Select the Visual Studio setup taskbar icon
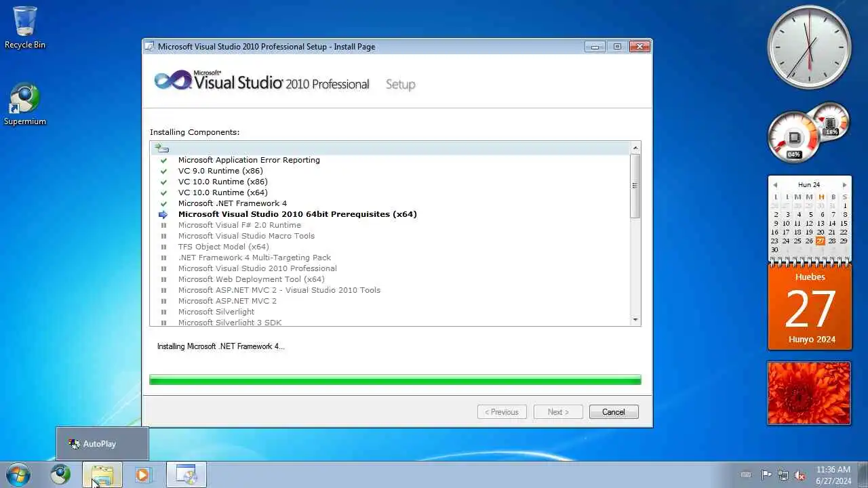The width and height of the screenshot is (868, 488). (186, 474)
